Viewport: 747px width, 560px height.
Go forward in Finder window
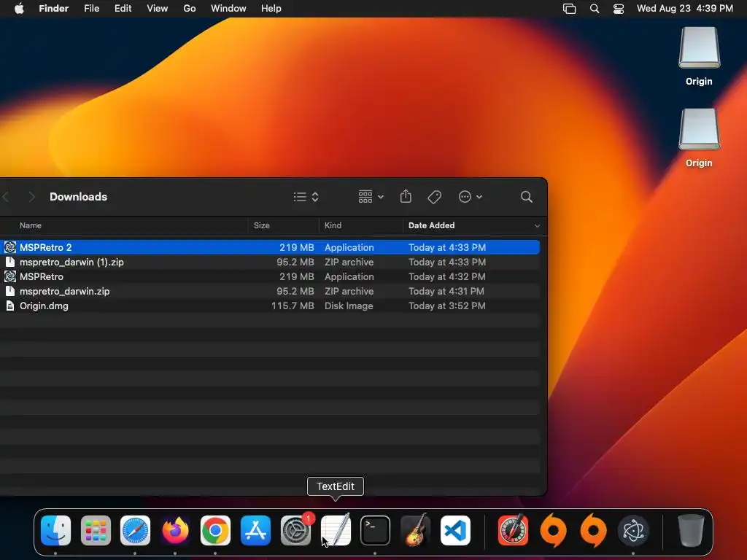click(x=31, y=197)
